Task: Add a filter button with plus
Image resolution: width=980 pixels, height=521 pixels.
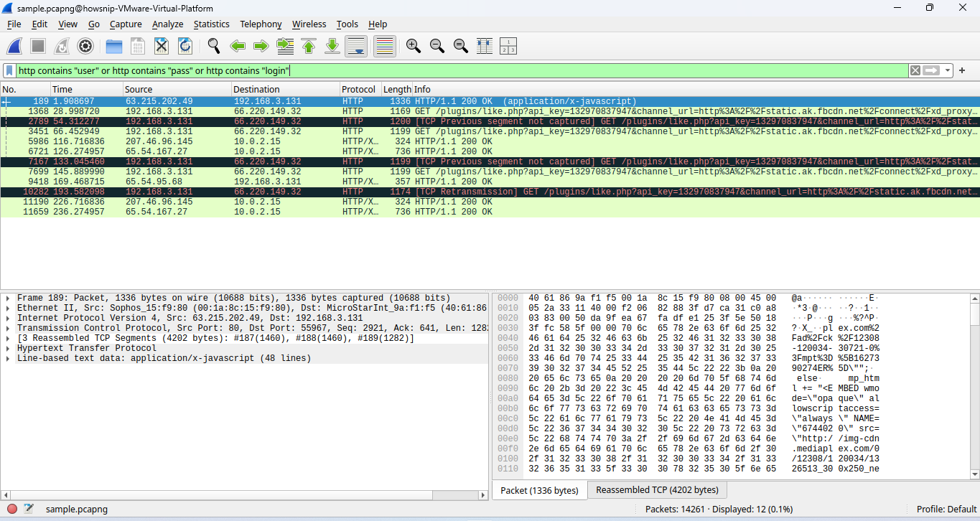Action: point(962,70)
